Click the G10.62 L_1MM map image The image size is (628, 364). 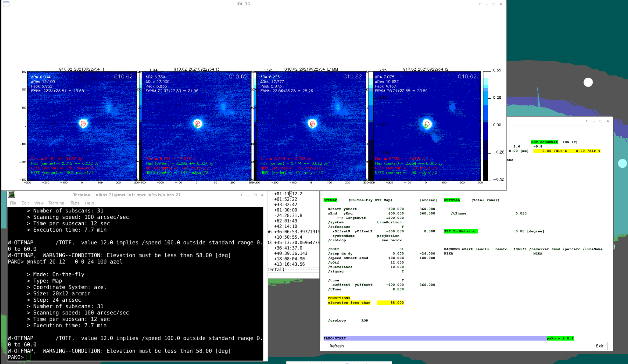[311, 126]
